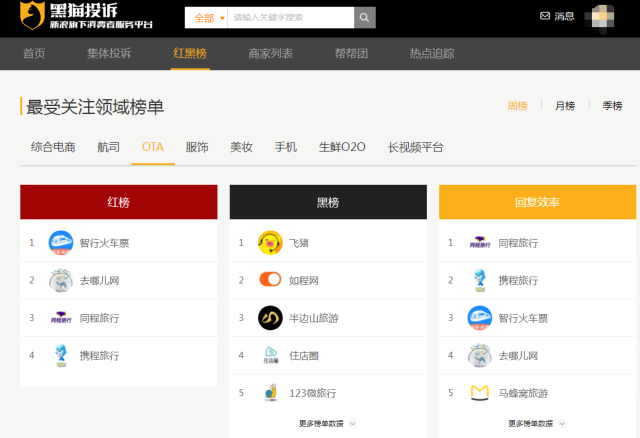
Task: Open 半边山旅游 name in 黑榜 list
Action: pos(314,318)
